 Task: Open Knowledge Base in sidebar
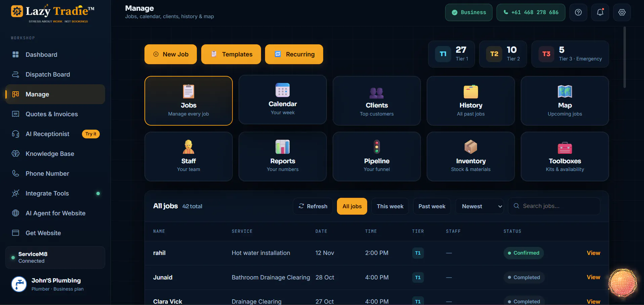pyautogui.click(x=55, y=154)
